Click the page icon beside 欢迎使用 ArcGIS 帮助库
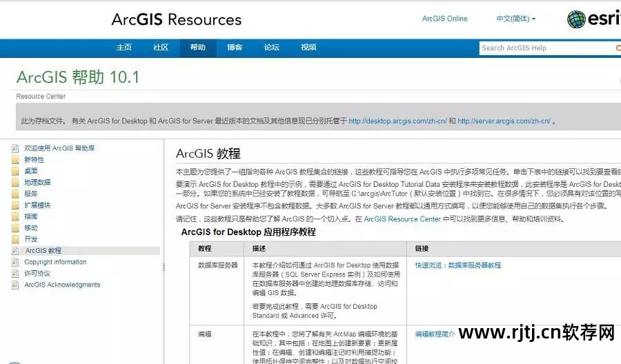 [15, 148]
